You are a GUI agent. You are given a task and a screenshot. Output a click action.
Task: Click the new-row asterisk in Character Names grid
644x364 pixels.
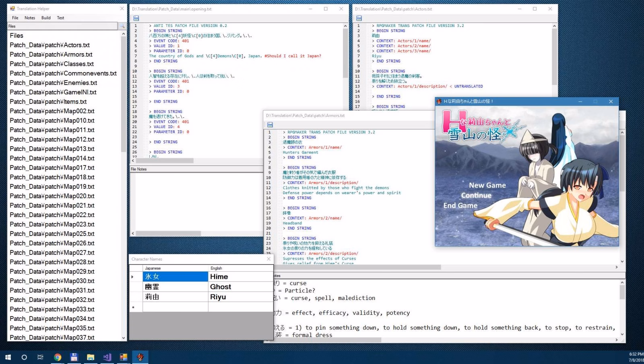point(133,307)
